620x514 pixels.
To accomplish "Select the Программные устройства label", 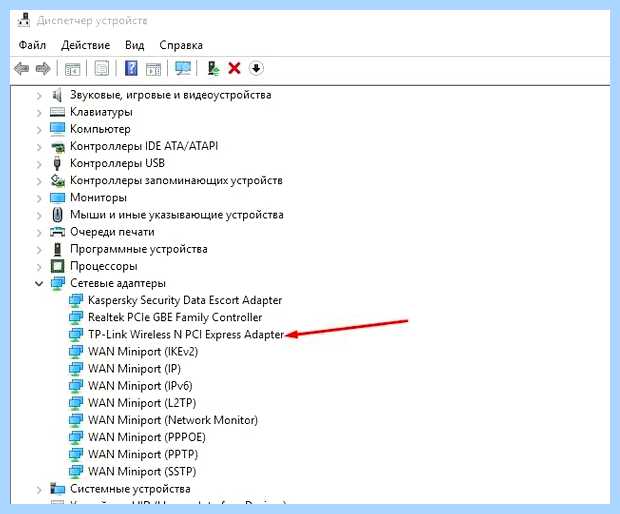I will click(139, 249).
